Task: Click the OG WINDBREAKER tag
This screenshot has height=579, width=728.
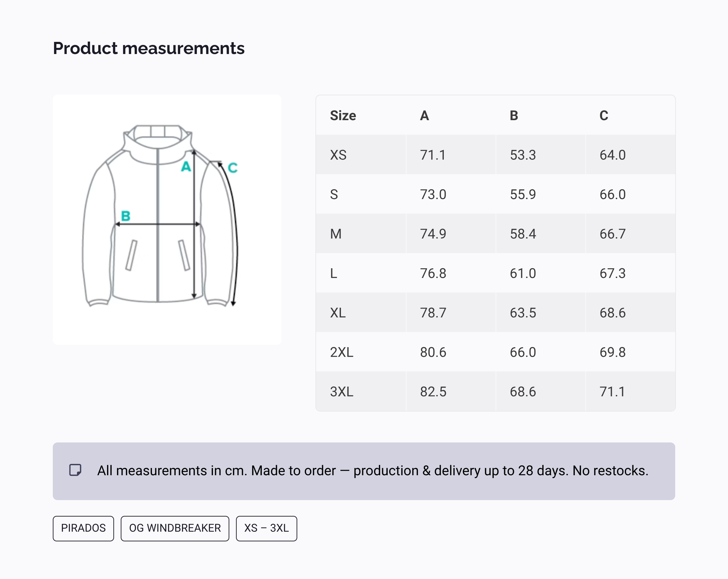Action: click(x=175, y=528)
